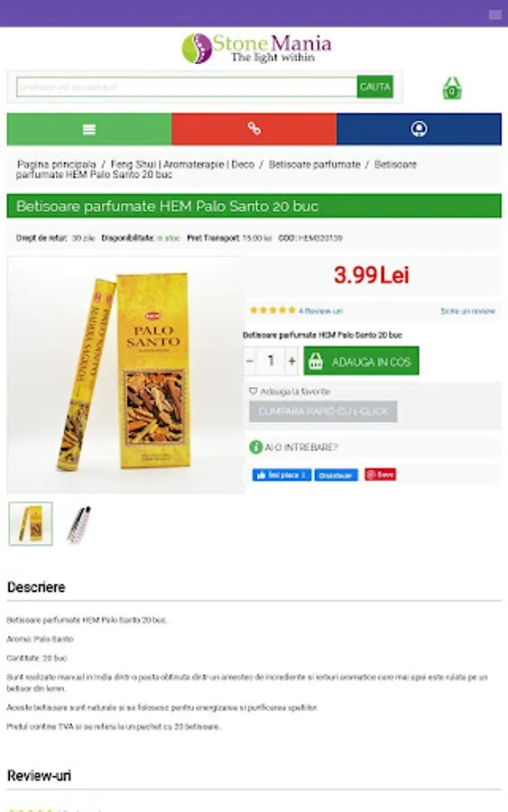Click the StoneMania logo
The image size is (508, 812).
pos(256,49)
